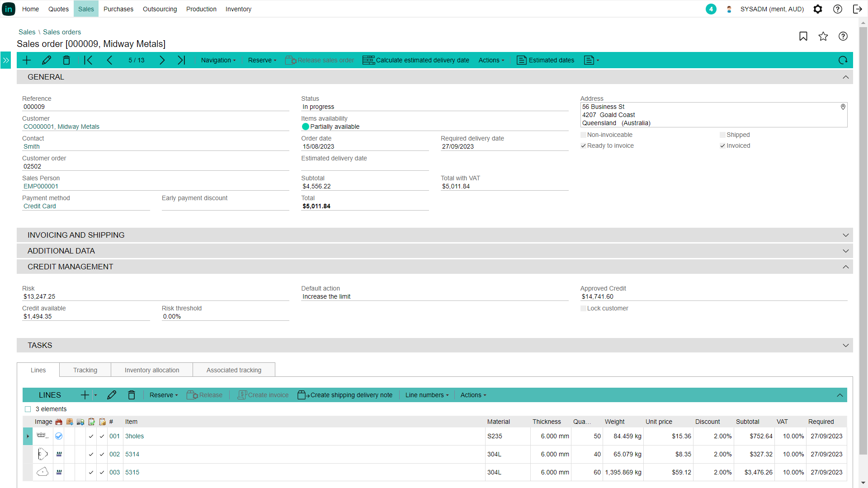
Task: Toggle the Non-invoiceable checkbox
Action: pos(584,135)
